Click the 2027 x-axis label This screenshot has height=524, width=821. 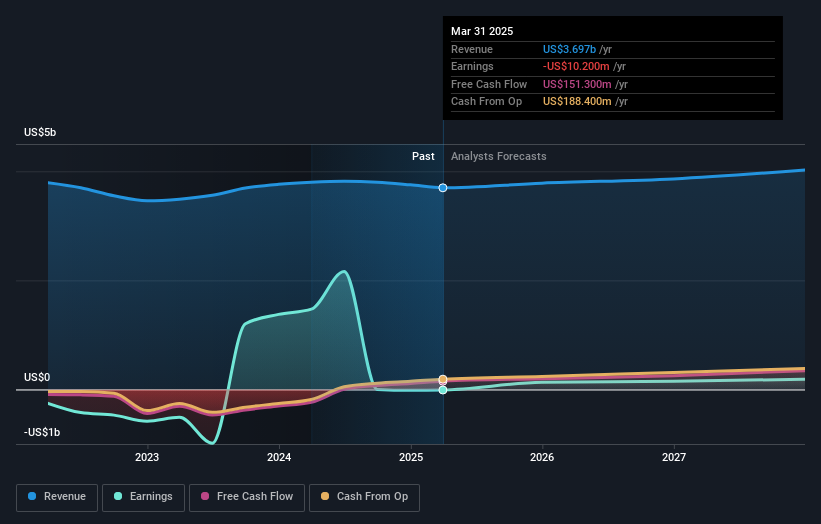(x=674, y=458)
